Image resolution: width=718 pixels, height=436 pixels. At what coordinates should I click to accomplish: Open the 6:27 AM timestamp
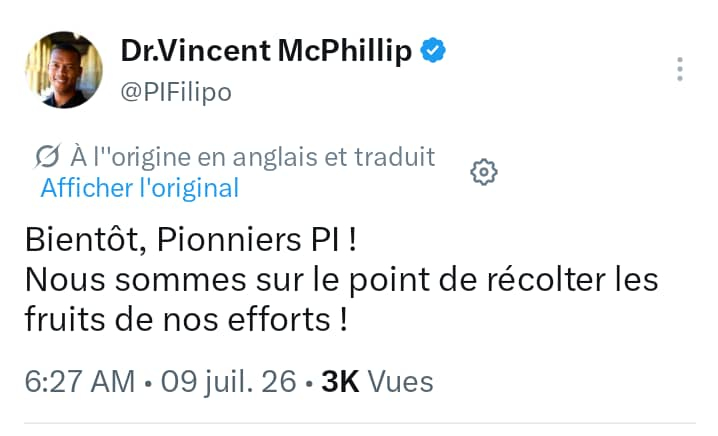pyautogui.click(x=80, y=382)
